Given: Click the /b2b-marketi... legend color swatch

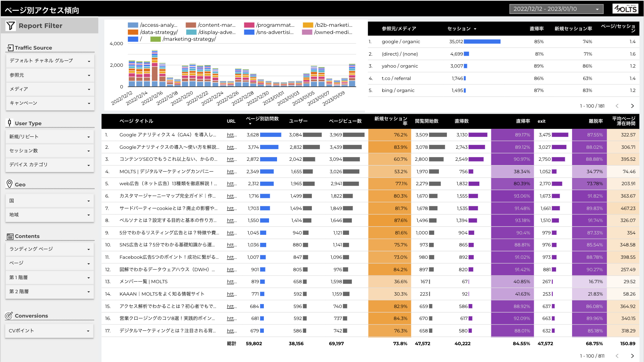Looking at the screenshot, I should [308, 25].
